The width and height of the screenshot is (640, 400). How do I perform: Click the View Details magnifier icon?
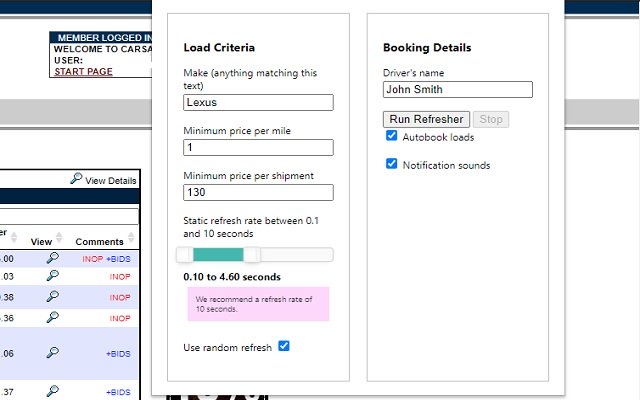[76, 178]
